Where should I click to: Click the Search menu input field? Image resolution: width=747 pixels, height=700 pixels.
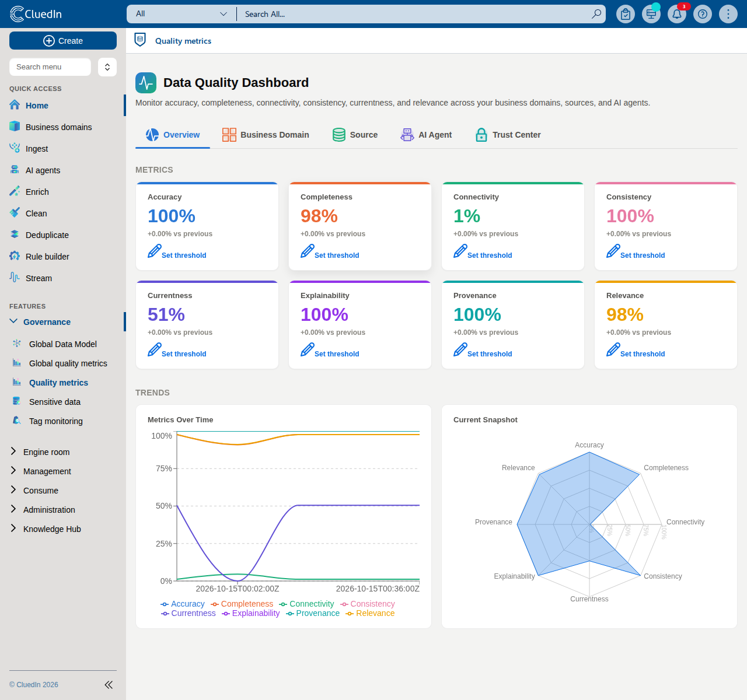(50, 67)
